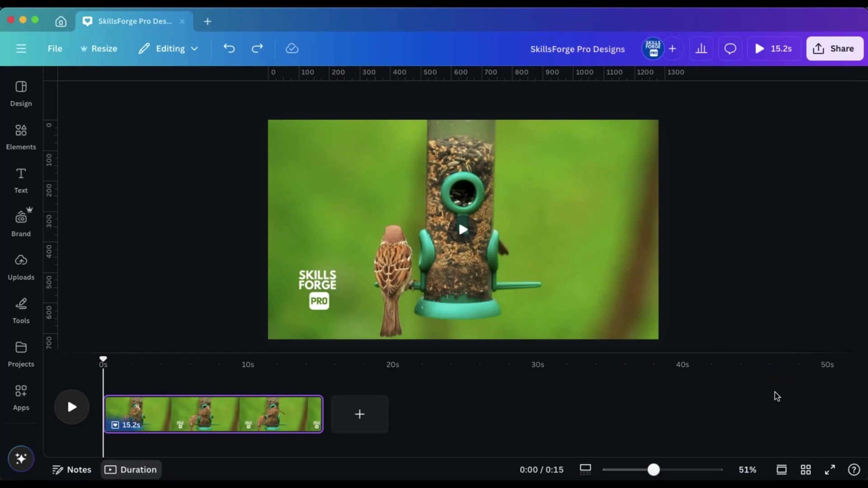Screen dimensions: 868x488
Task: Open the Apps panel
Action: (21, 398)
